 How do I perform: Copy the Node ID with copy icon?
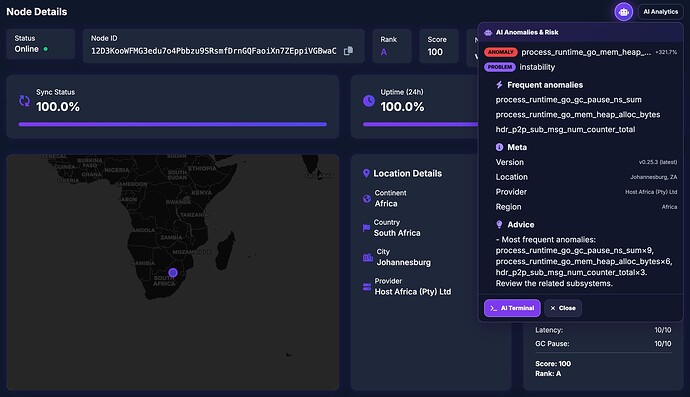(348, 51)
